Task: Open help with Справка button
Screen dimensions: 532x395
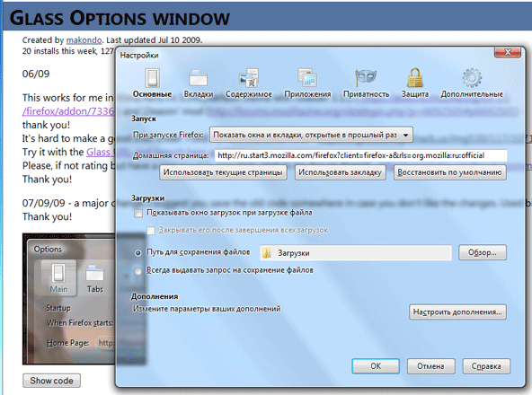Action: tap(486, 366)
